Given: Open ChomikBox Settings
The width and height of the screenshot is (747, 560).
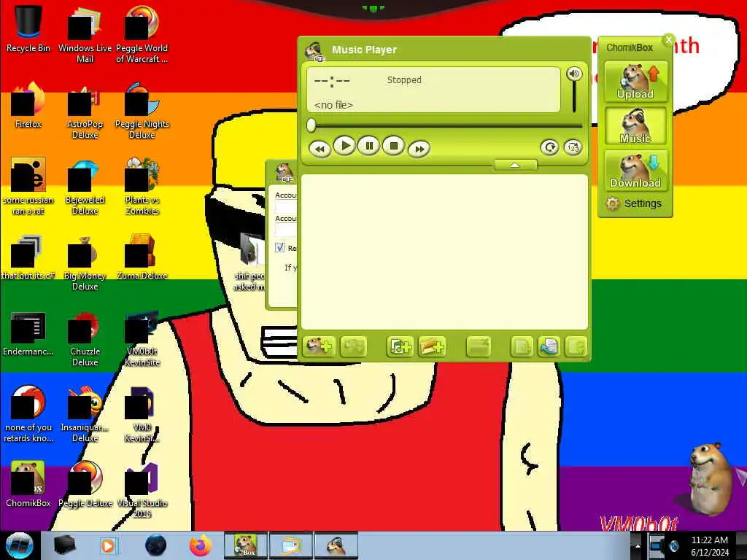Looking at the screenshot, I should [634, 204].
